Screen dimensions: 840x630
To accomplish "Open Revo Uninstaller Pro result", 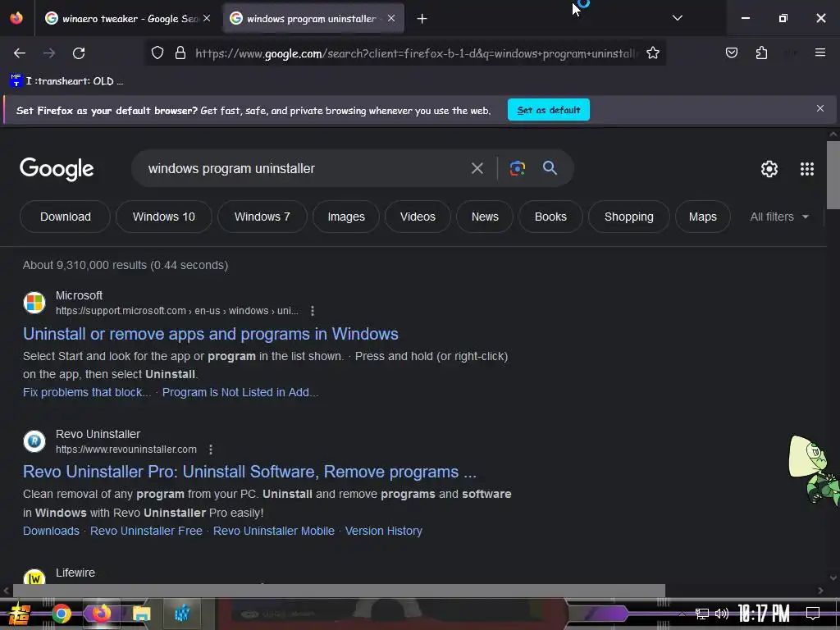I will tap(249, 472).
